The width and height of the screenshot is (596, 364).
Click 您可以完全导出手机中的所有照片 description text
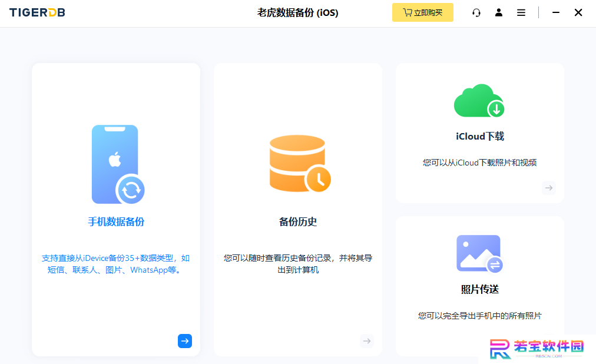point(480,316)
